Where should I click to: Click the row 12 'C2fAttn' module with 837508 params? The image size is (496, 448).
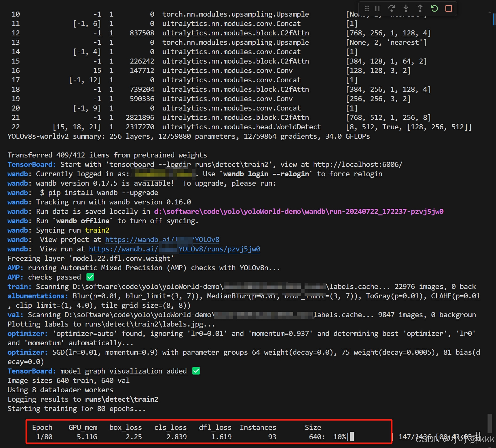point(236,33)
